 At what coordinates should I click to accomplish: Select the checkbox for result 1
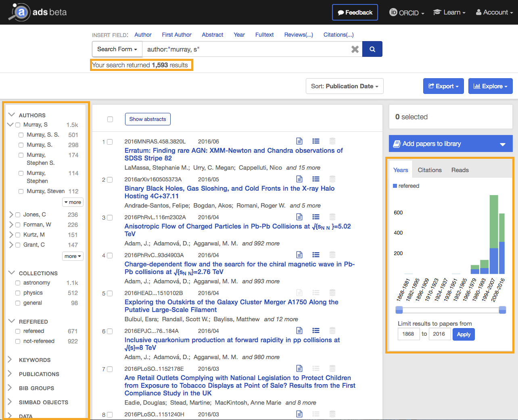tap(110, 142)
